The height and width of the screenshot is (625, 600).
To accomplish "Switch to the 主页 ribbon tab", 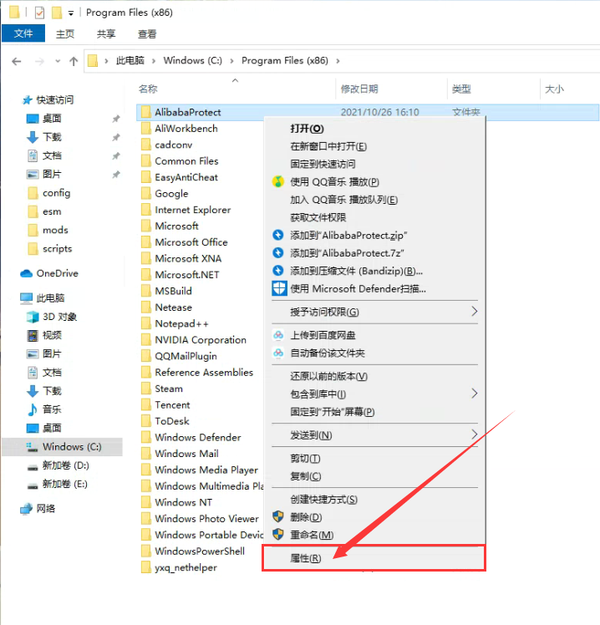I will pos(65,34).
